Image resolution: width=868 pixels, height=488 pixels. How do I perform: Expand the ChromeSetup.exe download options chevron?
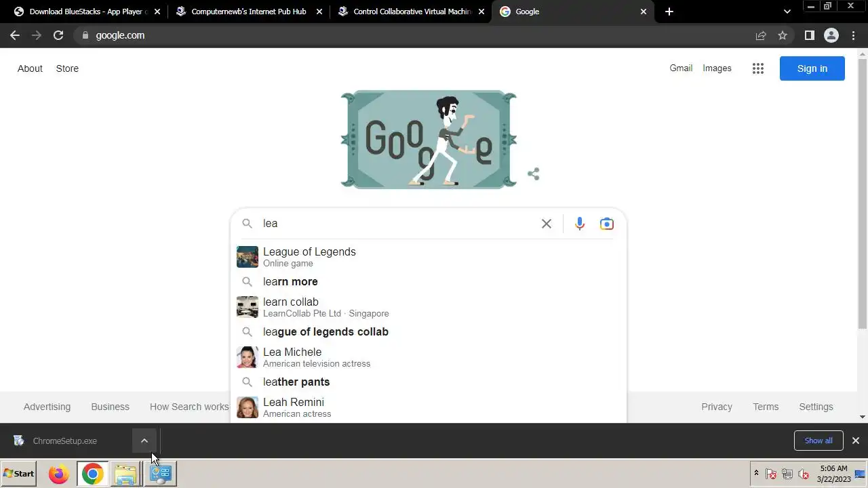pos(144,441)
